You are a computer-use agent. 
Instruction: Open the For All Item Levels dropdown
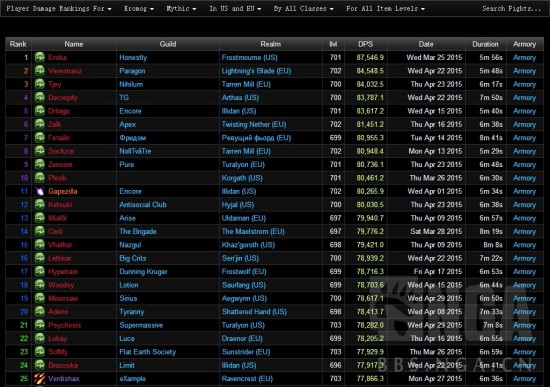pos(385,8)
